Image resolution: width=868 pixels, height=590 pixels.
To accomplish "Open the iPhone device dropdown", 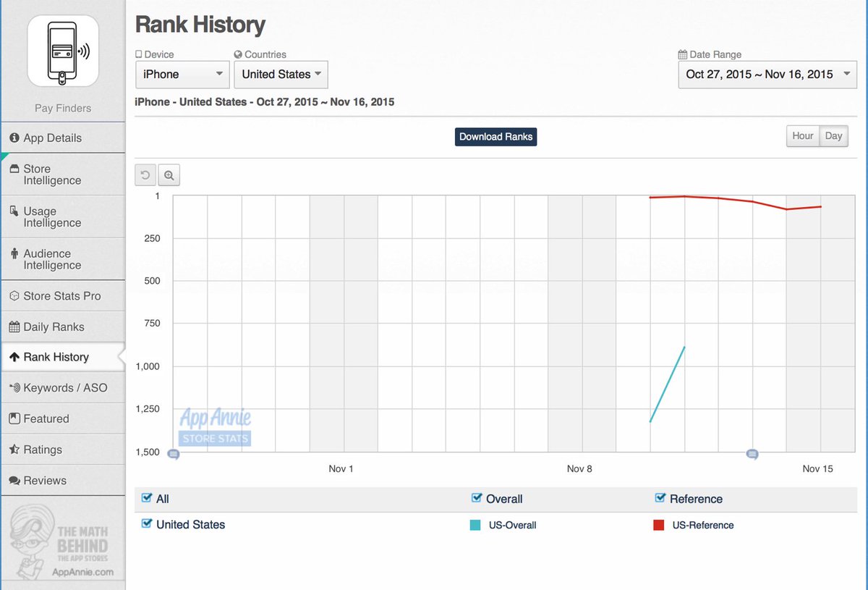I will [x=182, y=75].
